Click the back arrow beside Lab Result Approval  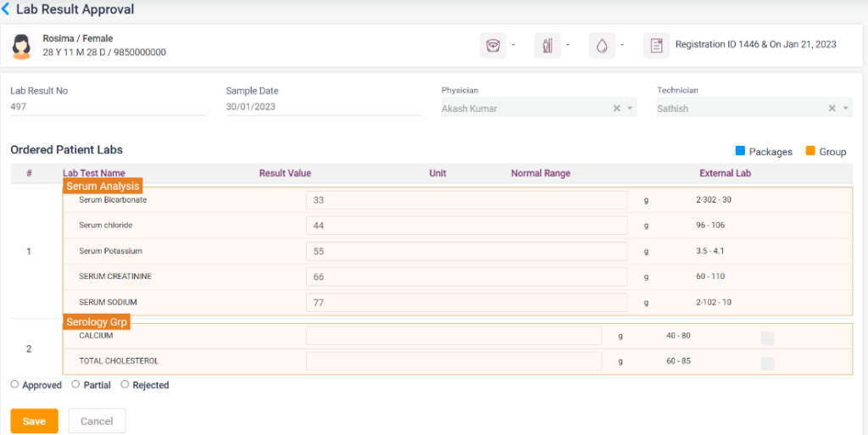click(7, 10)
